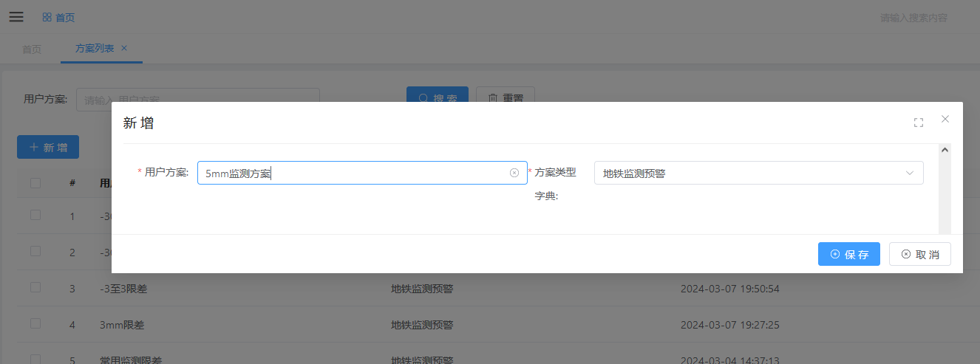Select the checkbox for row 4

(x=35, y=323)
